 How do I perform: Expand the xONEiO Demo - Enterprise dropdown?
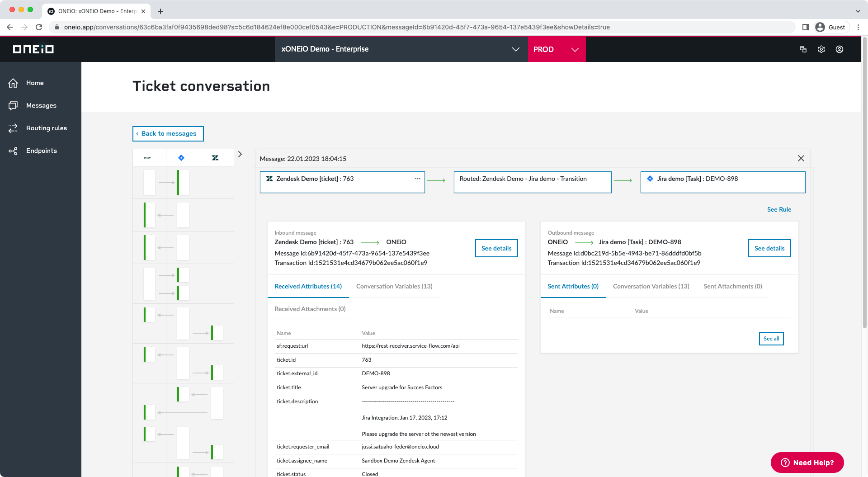pyautogui.click(x=515, y=49)
